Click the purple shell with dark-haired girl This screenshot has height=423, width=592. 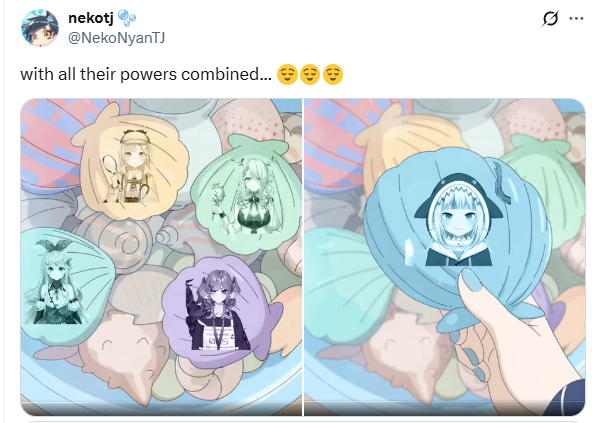point(219,312)
